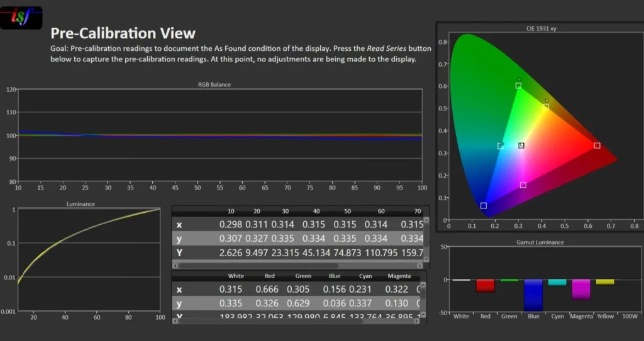Select the yellow secondary marker on CIE chart
The height and width of the screenshot is (341, 644).
click(x=546, y=107)
